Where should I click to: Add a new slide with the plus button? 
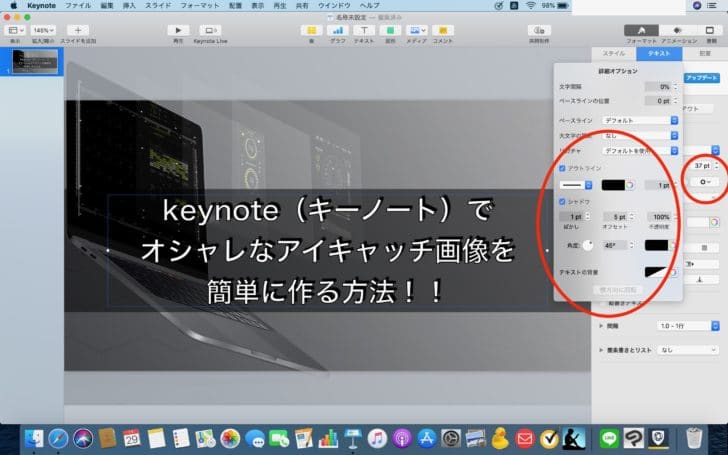click(78, 30)
